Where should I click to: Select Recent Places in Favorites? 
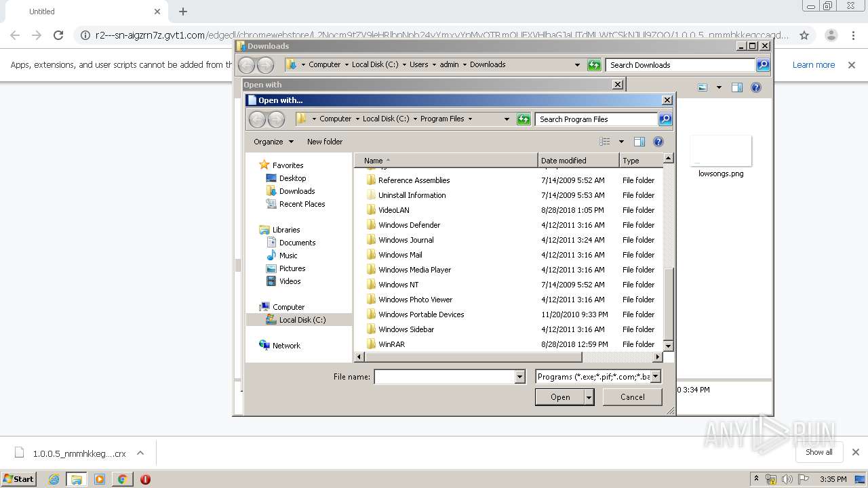(302, 204)
